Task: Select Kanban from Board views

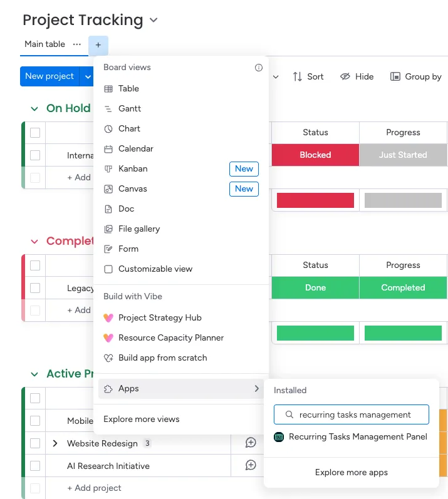Action: coord(181,169)
